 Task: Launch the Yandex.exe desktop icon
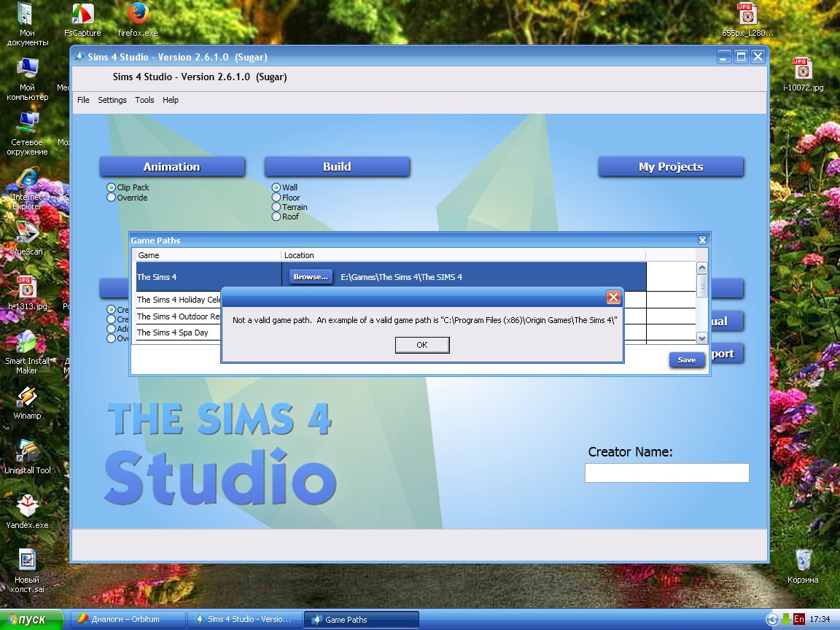point(27,511)
